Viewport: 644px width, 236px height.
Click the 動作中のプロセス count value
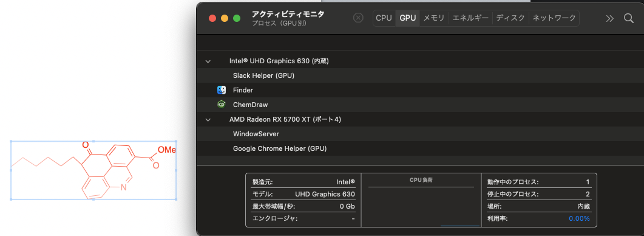588,182
